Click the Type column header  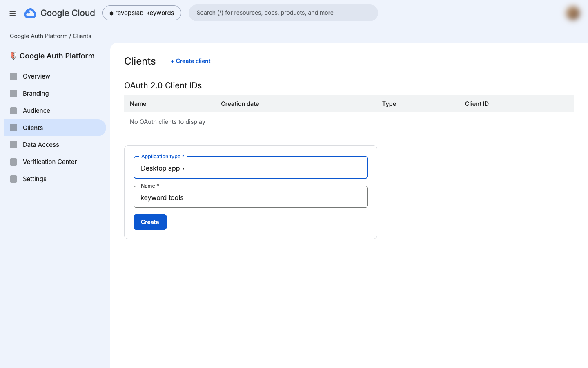pyautogui.click(x=389, y=104)
